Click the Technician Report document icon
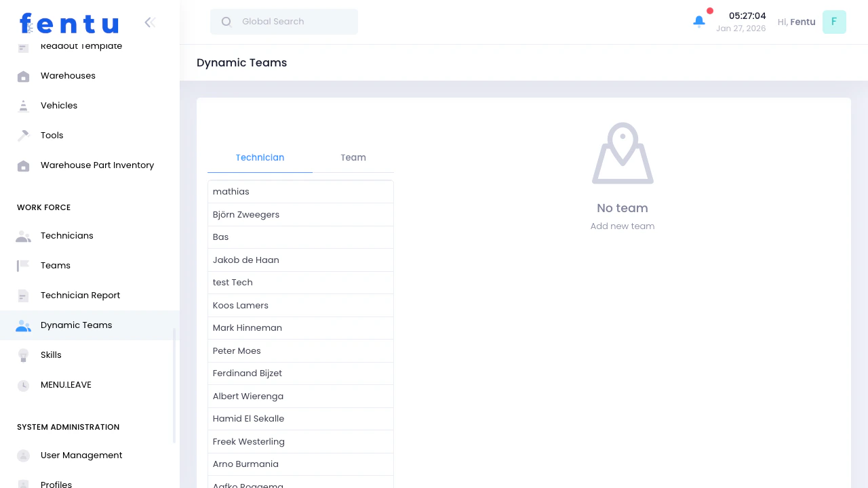This screenshot has width=868, height=488. point(23,296)
